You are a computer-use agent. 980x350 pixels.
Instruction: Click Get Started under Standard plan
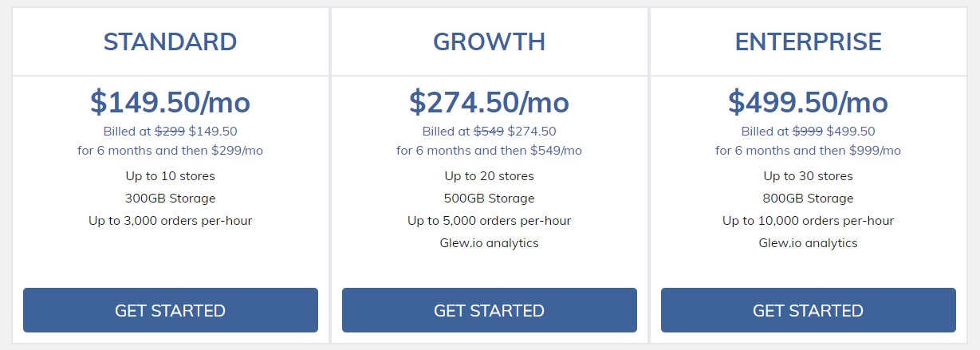(171, 310)
